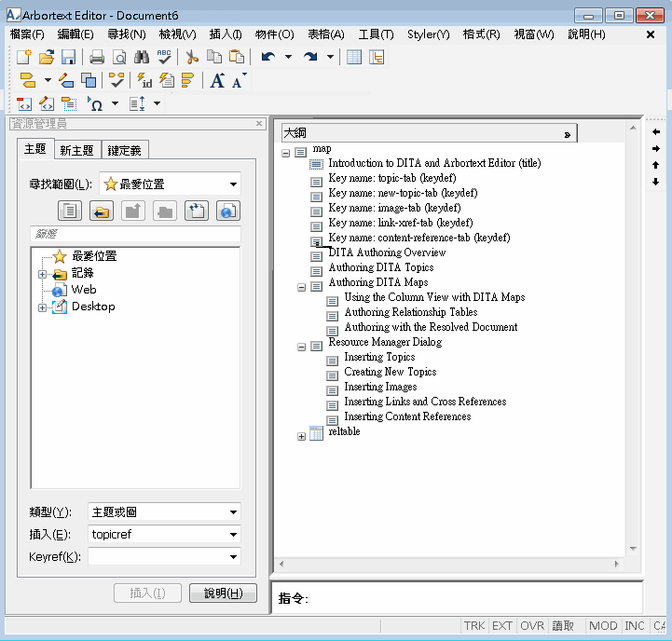Image resolution: width=672 pixels, height=641 pixels.
Task: Expand the Desktop tree node
Action: coord(43,307)
